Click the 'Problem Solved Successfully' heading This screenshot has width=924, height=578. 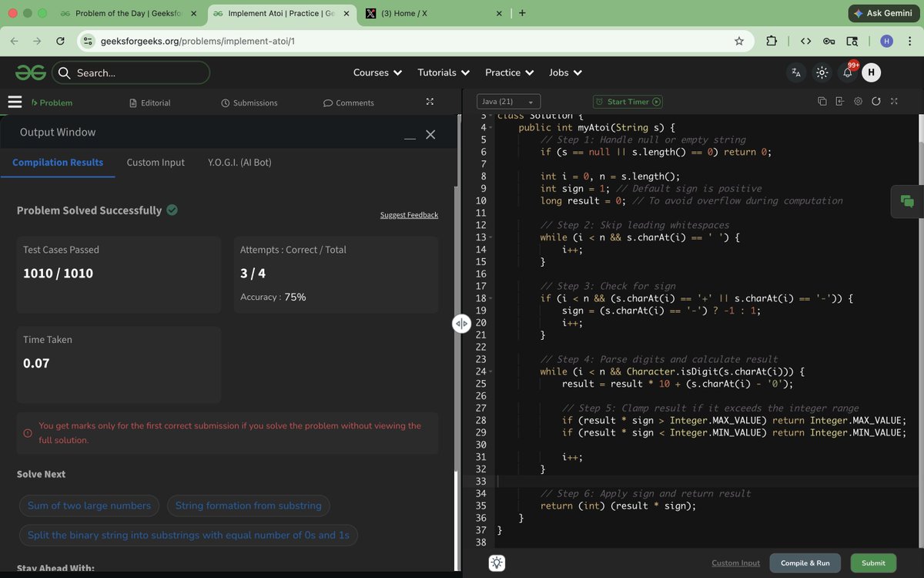[89, 210]
